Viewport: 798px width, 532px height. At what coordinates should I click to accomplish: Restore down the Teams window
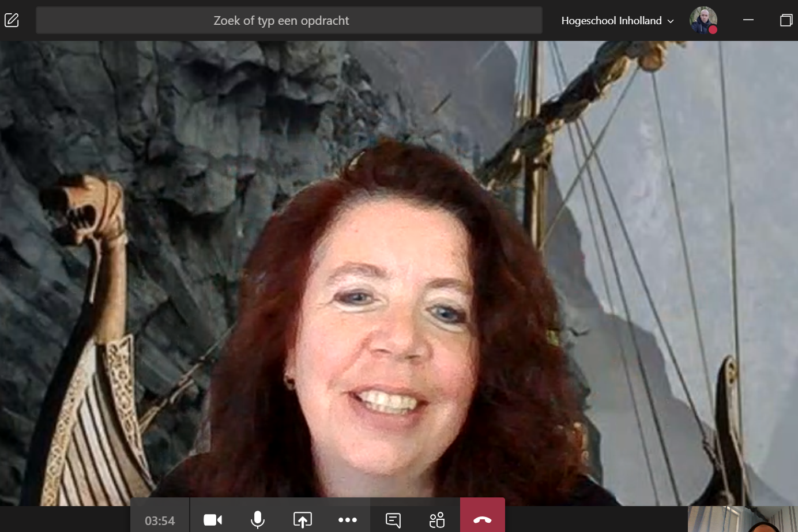(x=786, y=20)
